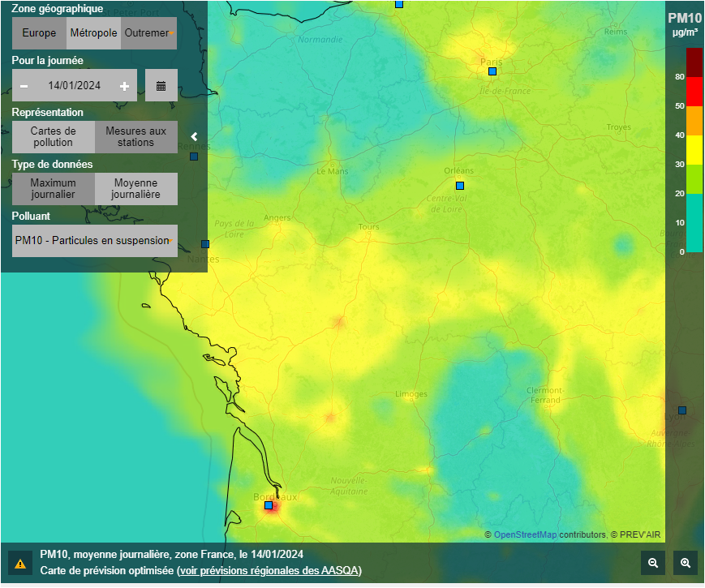Viewport: 705px width, 588px height.
Task: Open the Outremer zone dropdown
Action: pos(148,33)
